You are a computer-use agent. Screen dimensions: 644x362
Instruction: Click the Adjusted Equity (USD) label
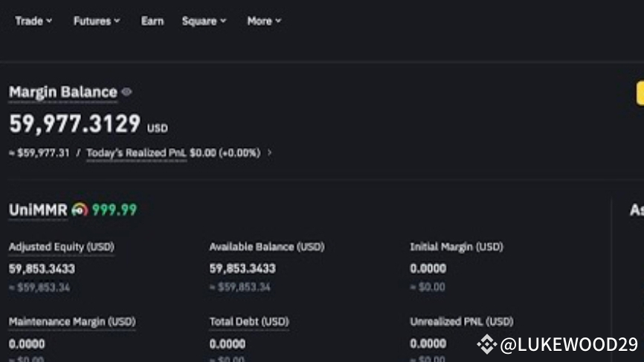pos(62,246)
